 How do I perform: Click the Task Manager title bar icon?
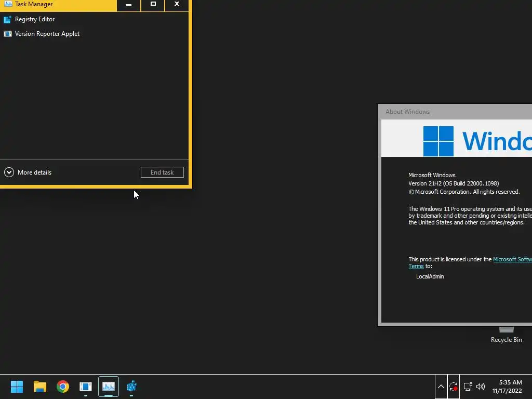pyautogui.click(x=8, y=4)
